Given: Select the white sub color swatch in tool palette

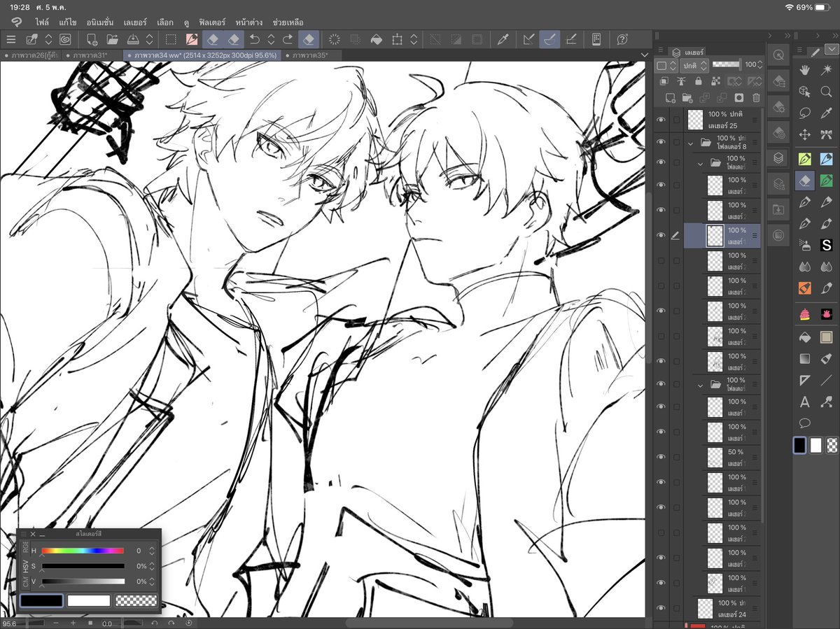Looking at the screenshot, I should (x=816, y=446).
